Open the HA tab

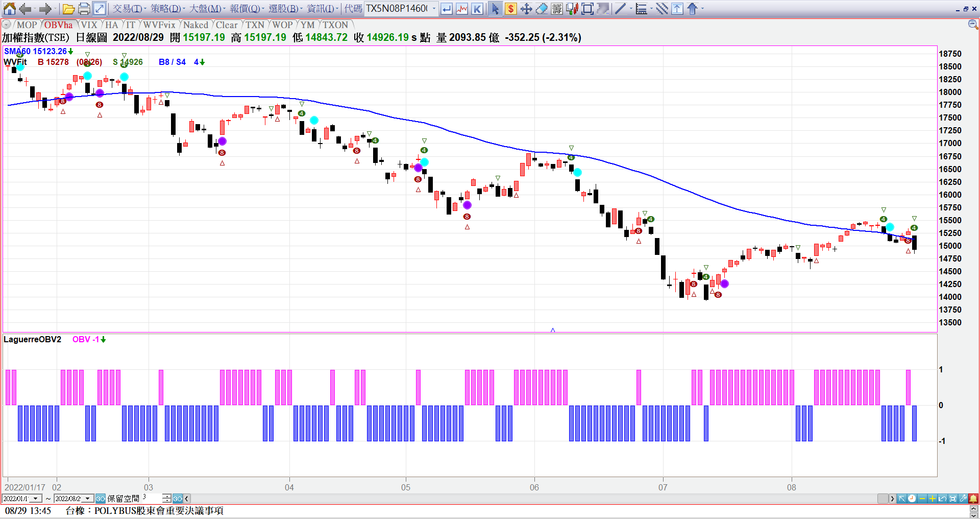click(x=112, y=25)
